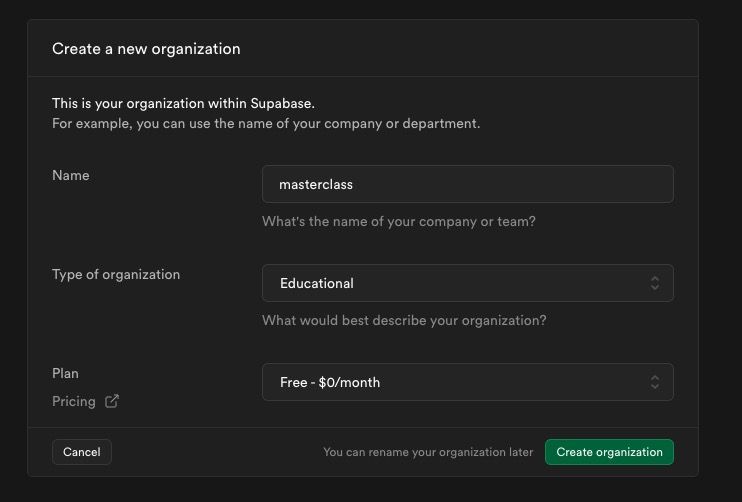Cancel creating the organization
This screenshot has width=742, height=502.
[82, 452]
